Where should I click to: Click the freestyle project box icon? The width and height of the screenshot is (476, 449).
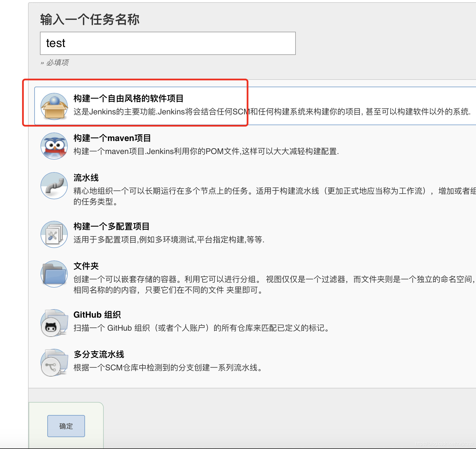pos(54,106)
